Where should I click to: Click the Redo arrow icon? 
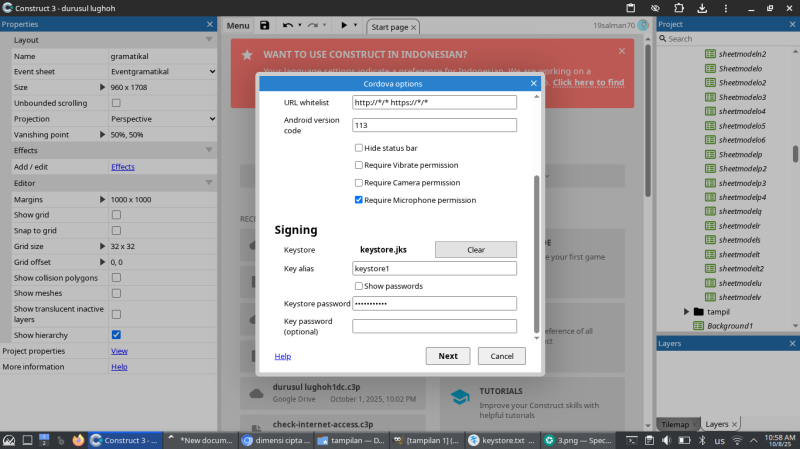312,25
